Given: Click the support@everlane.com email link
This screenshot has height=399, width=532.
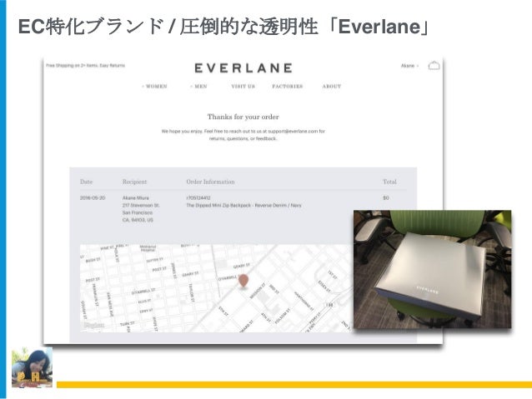Looking at the screenshot, I should point(293,131).
